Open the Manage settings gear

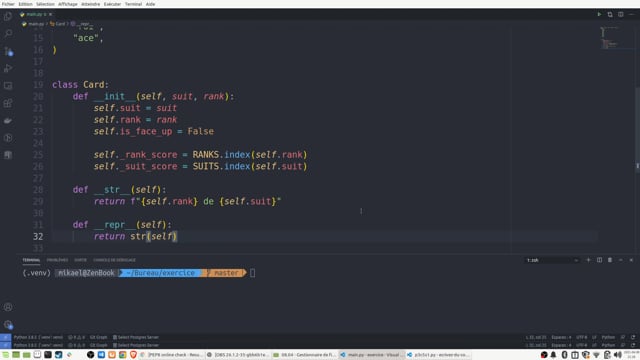click(x=8, y=324)
